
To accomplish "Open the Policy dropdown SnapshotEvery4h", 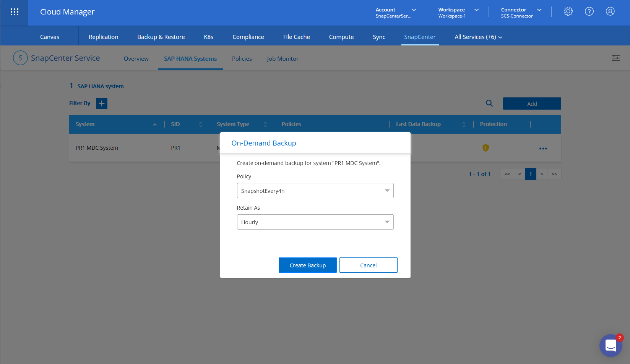I will (x=315, y=191).
